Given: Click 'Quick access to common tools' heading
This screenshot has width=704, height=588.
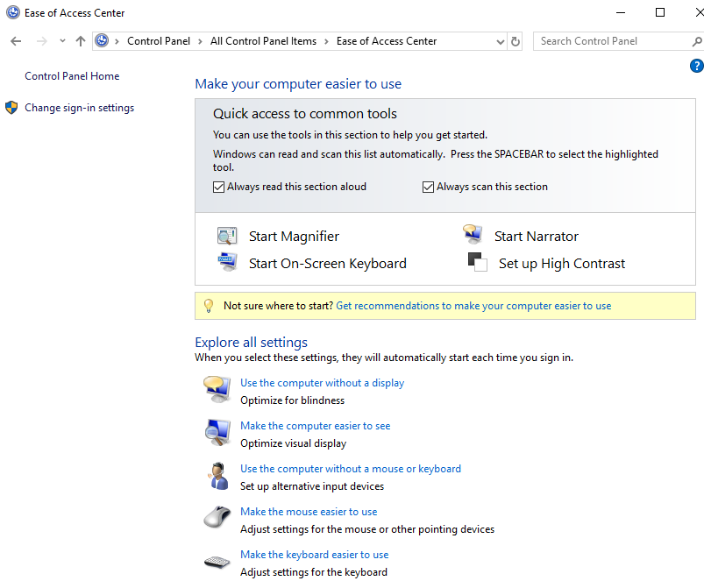Looking at the screenshot, I should (305, 114).
